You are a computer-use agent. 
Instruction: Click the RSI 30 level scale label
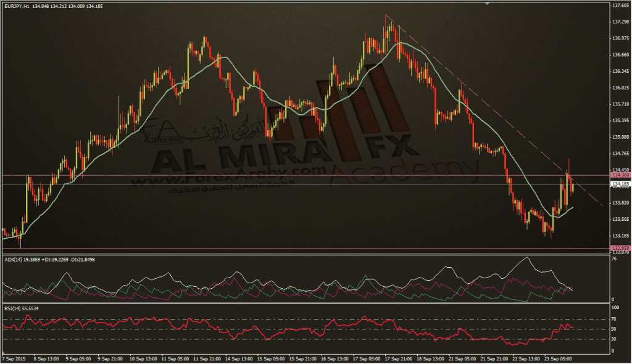click(x=615, y=339)
